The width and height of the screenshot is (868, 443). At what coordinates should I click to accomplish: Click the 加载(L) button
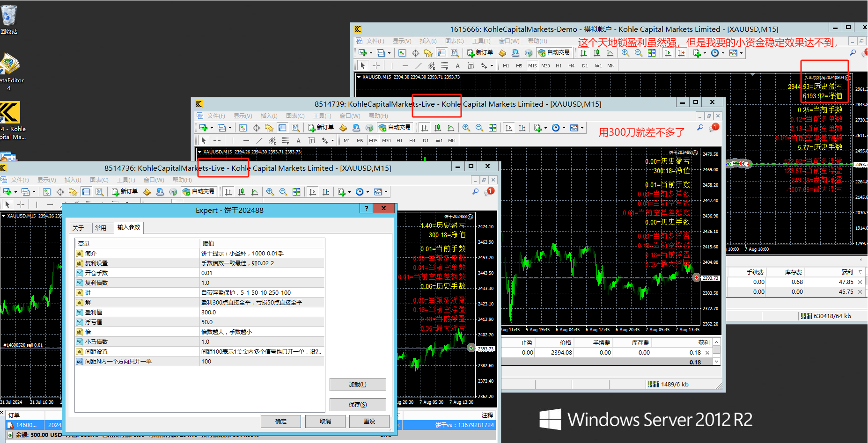[358, 385]
